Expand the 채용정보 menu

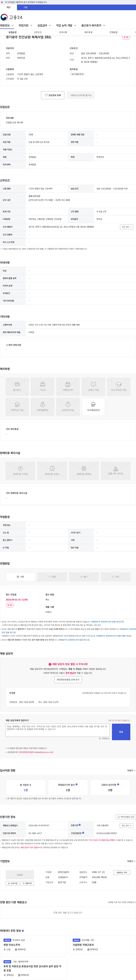coord(7,25)
